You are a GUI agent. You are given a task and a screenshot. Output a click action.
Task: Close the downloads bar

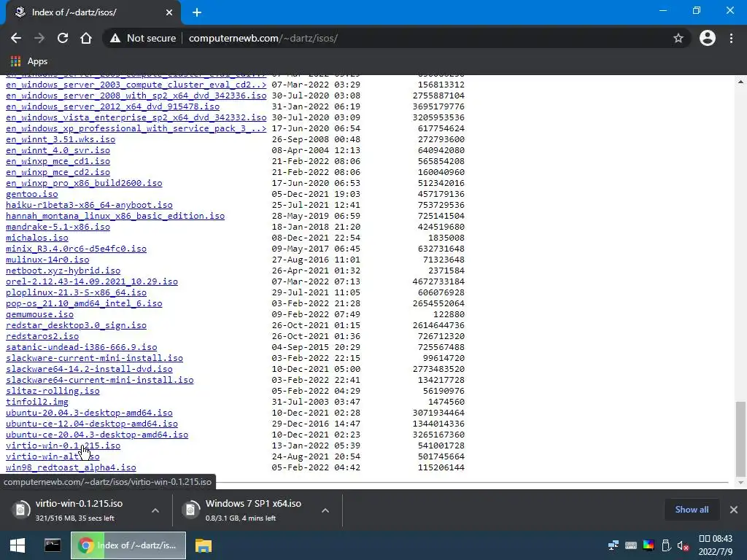(734, 510)
